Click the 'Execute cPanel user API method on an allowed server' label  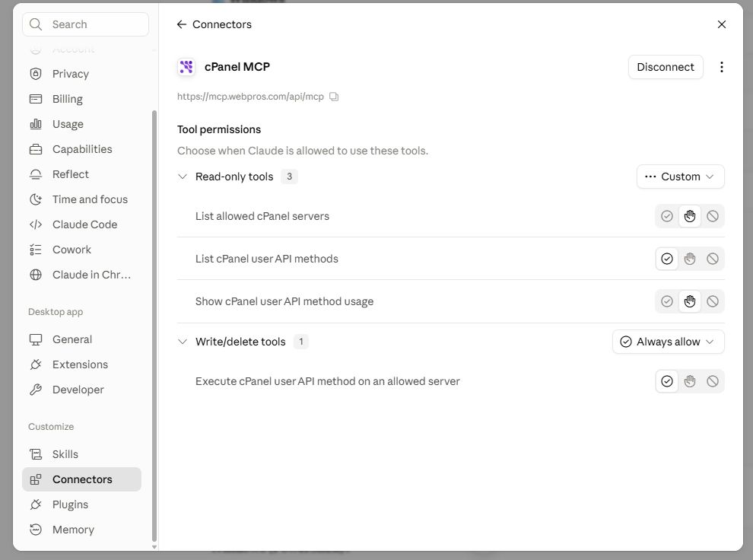tap(328, 381)
